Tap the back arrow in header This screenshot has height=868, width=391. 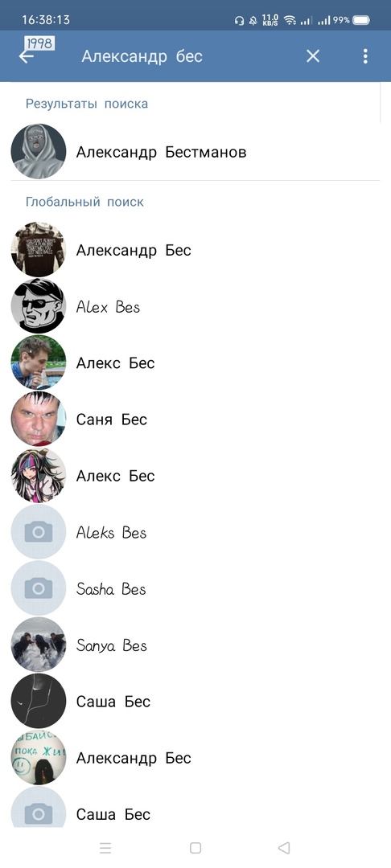pos(26,56)
